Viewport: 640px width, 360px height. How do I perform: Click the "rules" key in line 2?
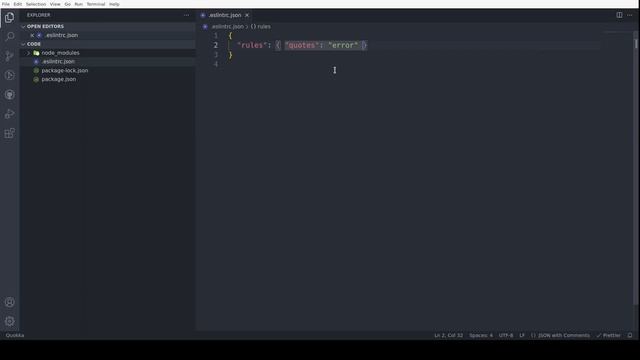pyautogui.click(x=252, y=45)
